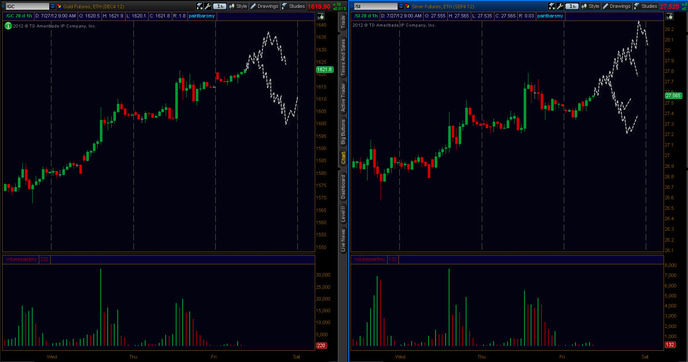Open the Studies menu on gold chart

click(293, 6)
